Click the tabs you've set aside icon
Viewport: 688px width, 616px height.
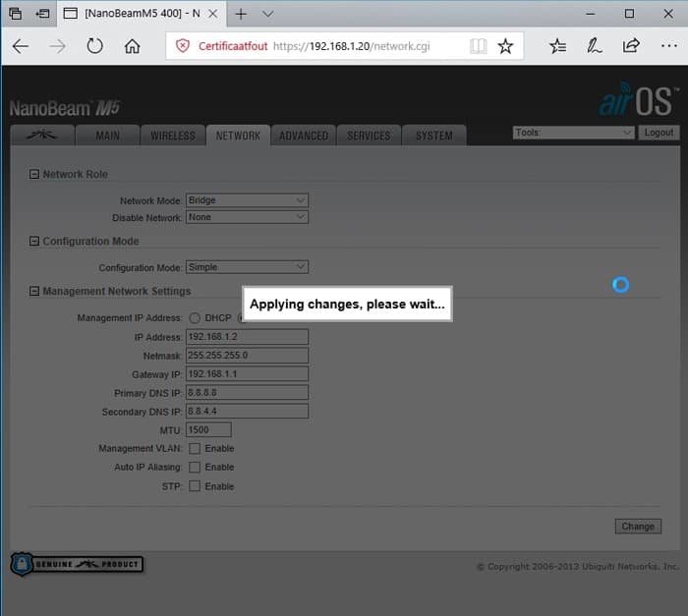click(x=15, y=14)
